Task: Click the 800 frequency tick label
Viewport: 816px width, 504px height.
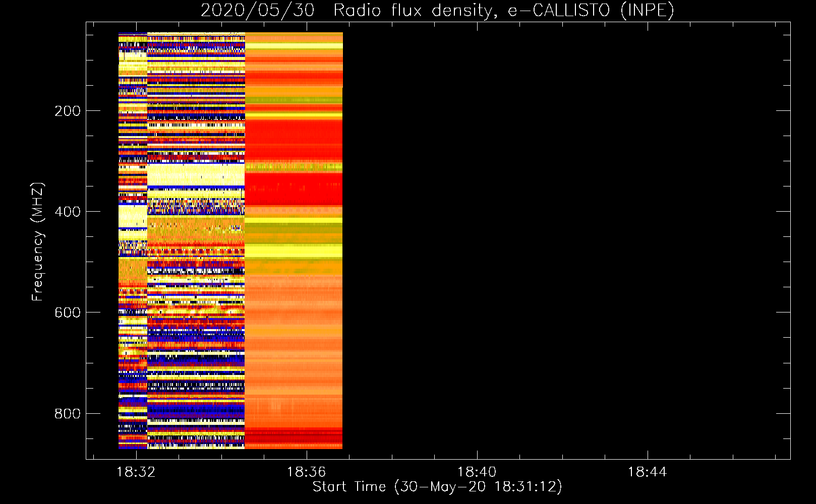Action: click(x=68, y=414)
